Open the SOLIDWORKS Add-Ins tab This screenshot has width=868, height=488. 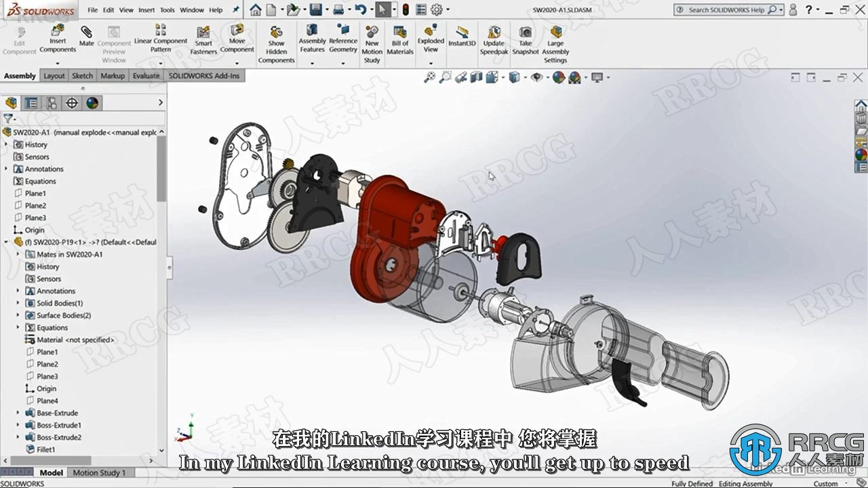tap(204, 76)
